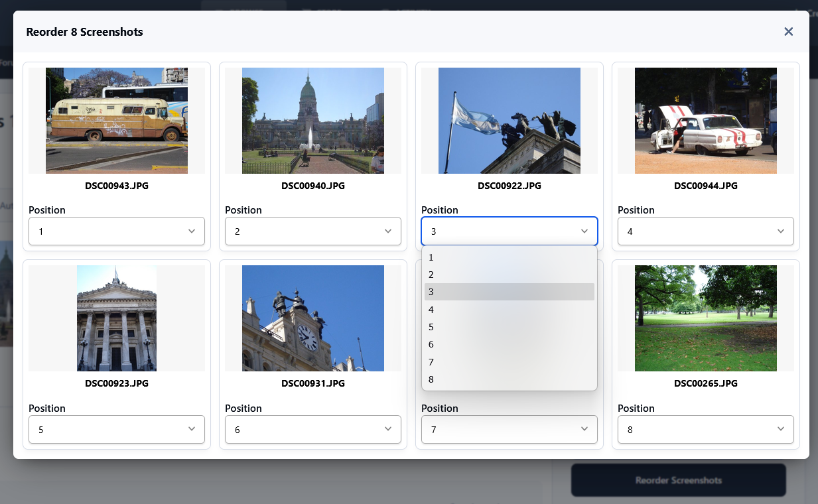Click the Argentine flag statue thumbnail
This screenshot has width=818, height=504.
pos(510,121)
